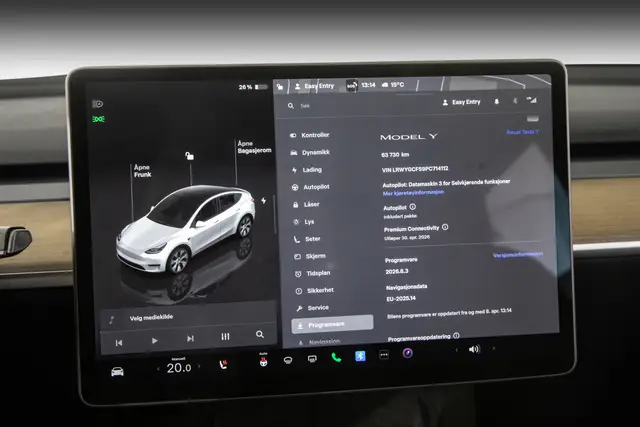Tap Åpne Bagasjerom on the car view
Viewport: 640px width, 427px height.
pos(254,147)
